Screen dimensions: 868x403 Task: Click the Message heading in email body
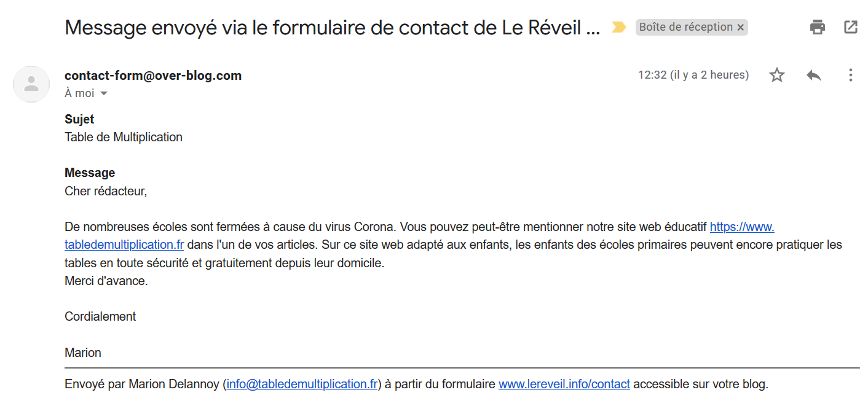(x=90, y=173)
